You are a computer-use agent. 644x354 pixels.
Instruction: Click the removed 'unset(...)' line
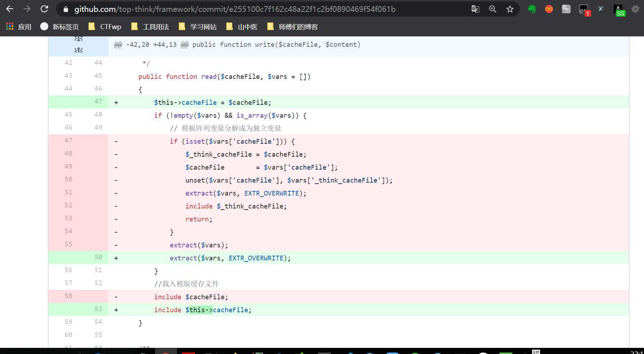[x=289, y=180]
